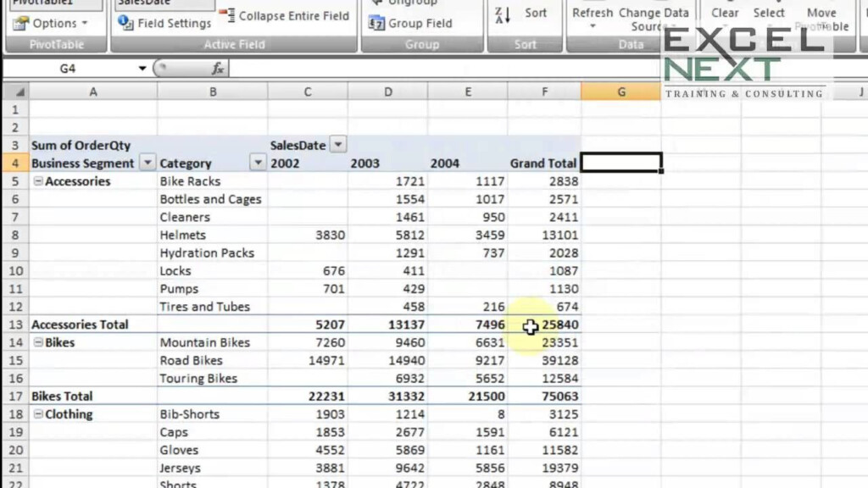Click the 'Grand Total' header cell
This screenshot has height=488, width=868.
(x=545, y=164)
